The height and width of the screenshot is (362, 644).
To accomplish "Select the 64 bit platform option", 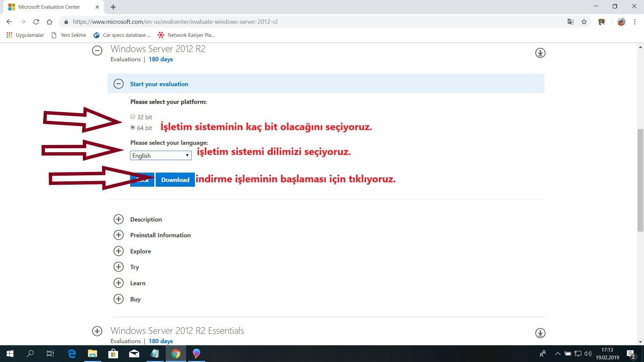I will click(133, 127).
